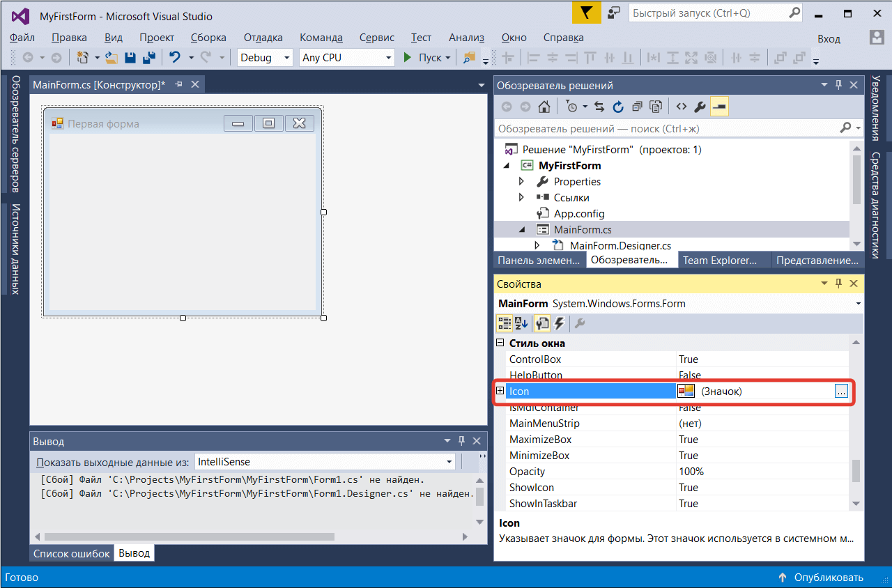Click the feedback icon beside quick launch
The image size is (892, 588).
click(614, 13)
